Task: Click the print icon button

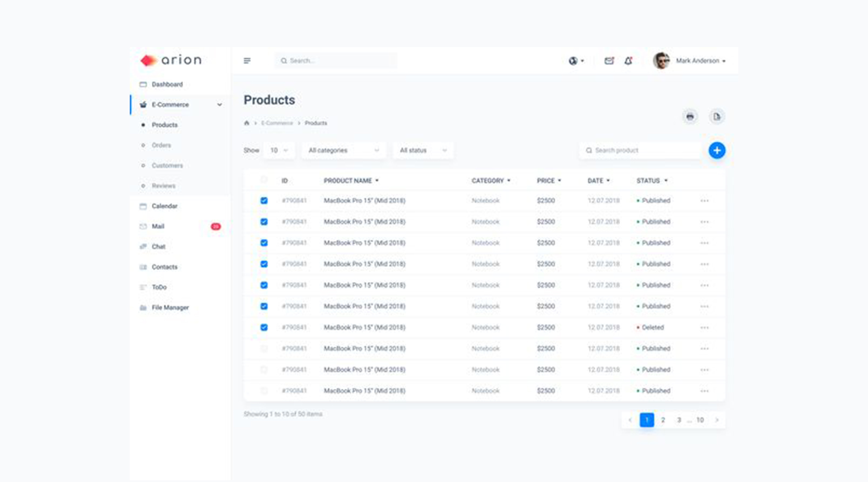Action: (690, 117)
